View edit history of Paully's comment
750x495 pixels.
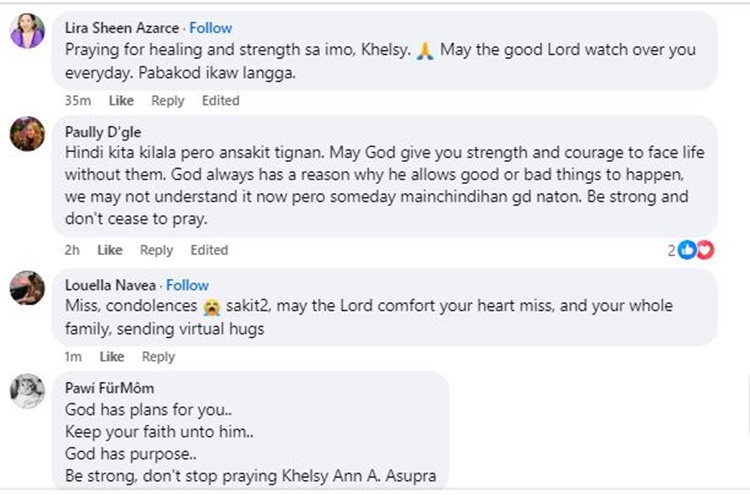pos(209,250)
